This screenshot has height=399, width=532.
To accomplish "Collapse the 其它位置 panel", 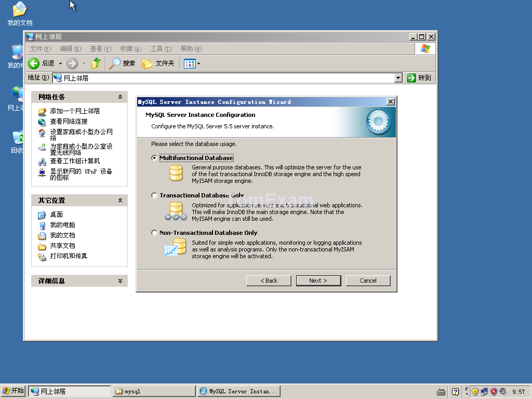I will (x=120, y=201).
